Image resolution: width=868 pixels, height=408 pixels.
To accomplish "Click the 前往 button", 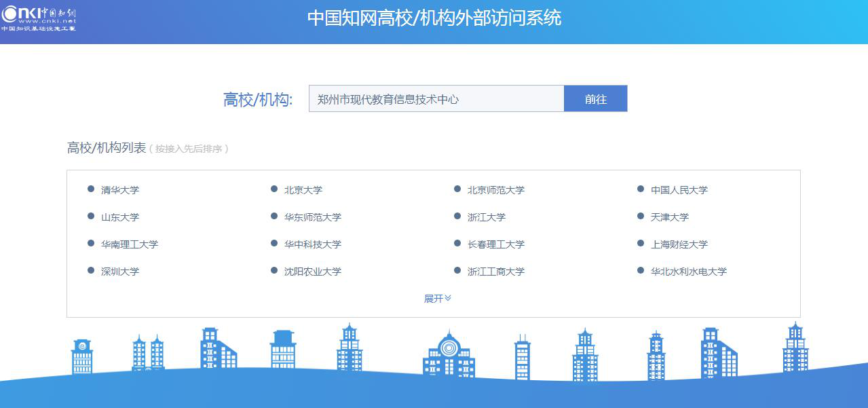I will pyautogui.click(x=595, y=99).
